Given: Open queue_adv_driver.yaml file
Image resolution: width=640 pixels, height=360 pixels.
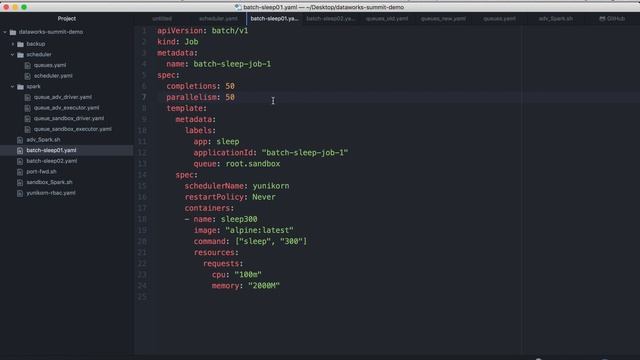Looking at the screenshot, I should pos(63,97).
